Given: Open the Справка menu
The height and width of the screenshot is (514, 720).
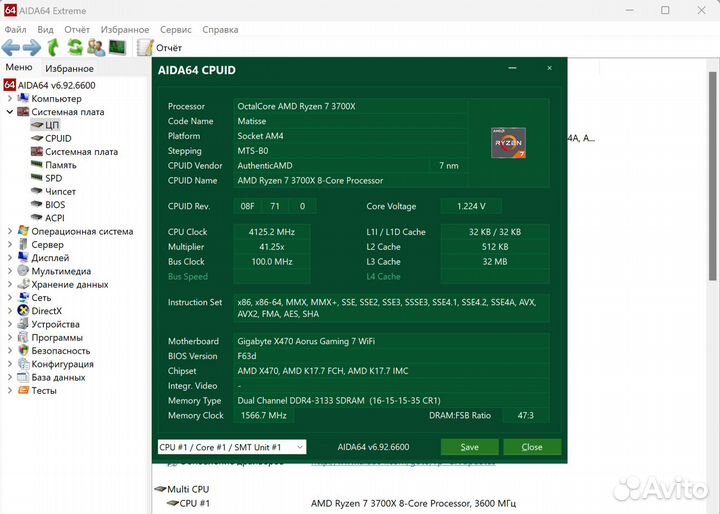Looking at the screenshot, I should [x=220, y=29].
